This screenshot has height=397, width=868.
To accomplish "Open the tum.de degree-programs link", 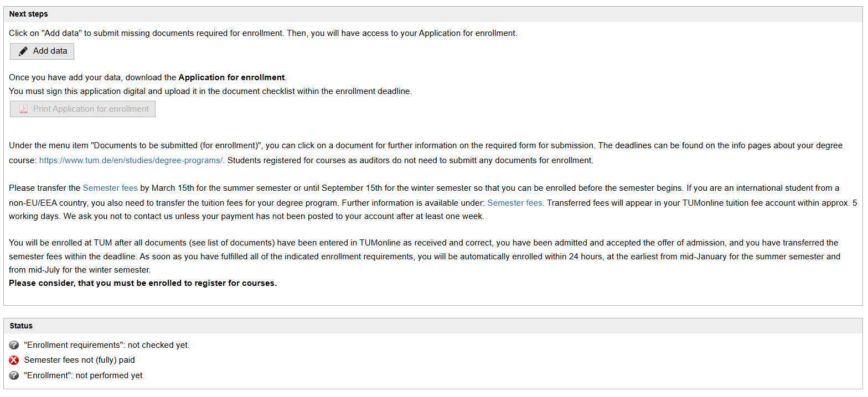I will point(131,161).
